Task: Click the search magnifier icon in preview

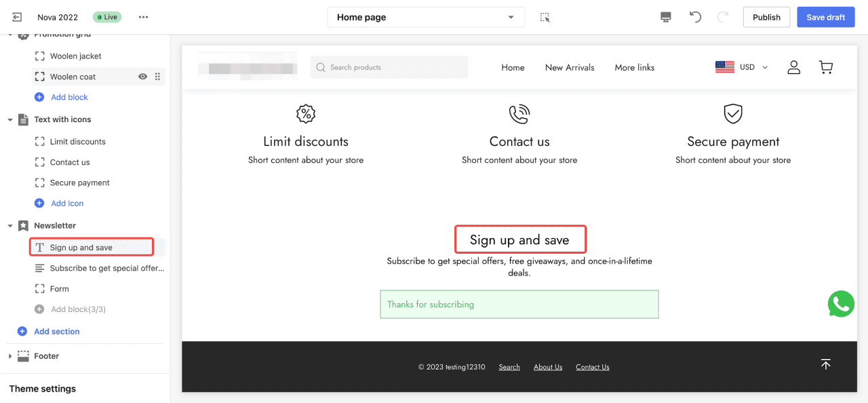Action: click(x=321, y=67)
